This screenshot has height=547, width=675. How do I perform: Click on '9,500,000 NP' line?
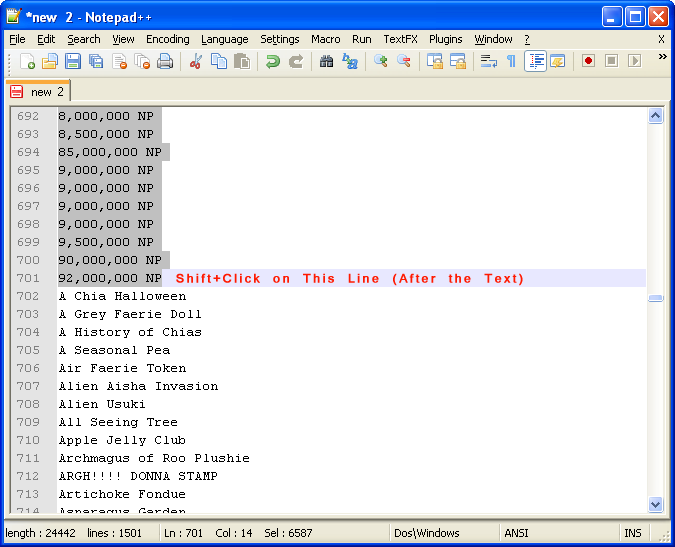pyautogui.click(x=106, y=242)
